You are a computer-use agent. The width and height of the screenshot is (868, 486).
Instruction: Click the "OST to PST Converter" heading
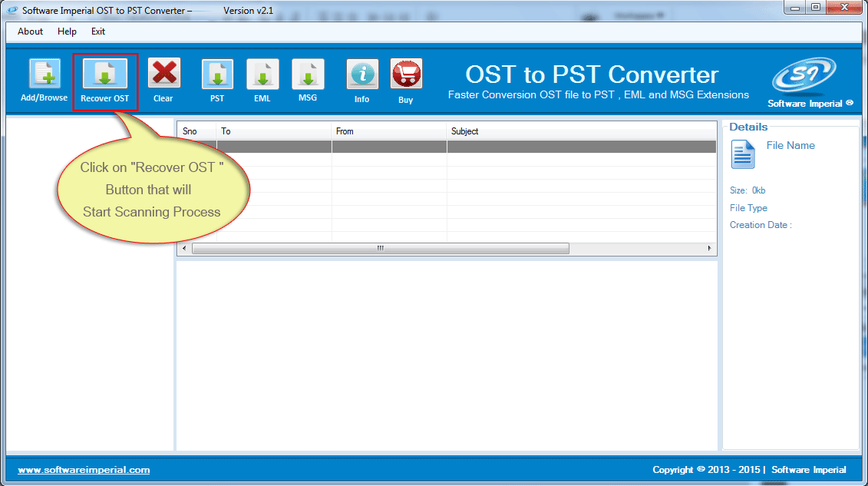tap(592, 74)
